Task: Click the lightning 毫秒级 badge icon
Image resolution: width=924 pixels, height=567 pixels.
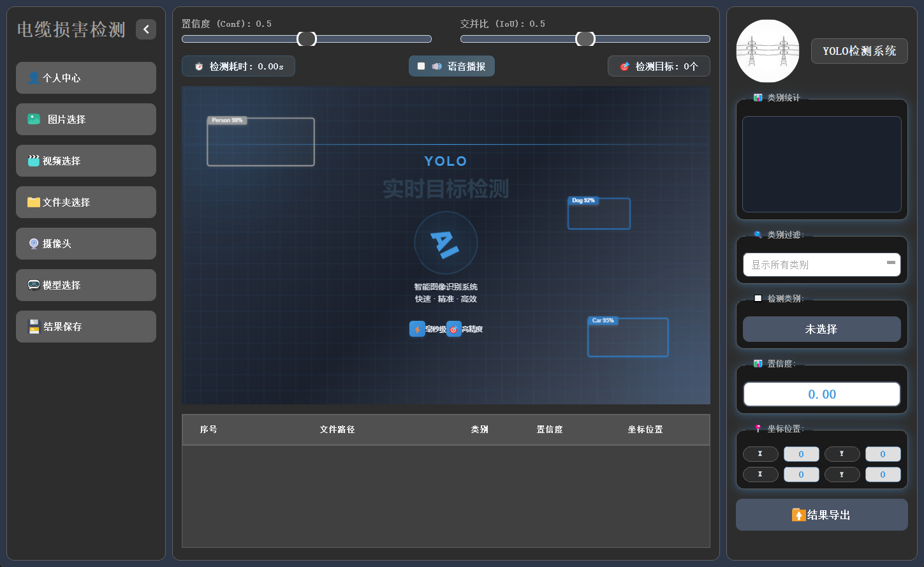Action: [x=417, y=329]
